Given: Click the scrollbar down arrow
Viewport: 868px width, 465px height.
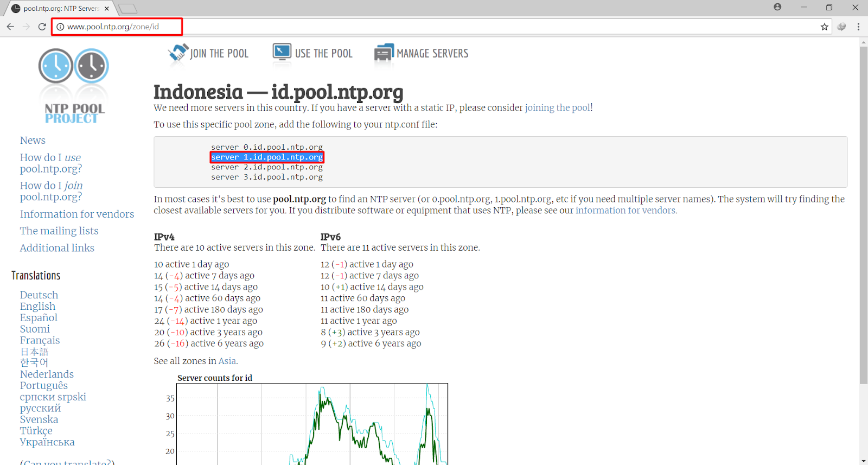Looking at the screenshot, I should pos(863,461).
